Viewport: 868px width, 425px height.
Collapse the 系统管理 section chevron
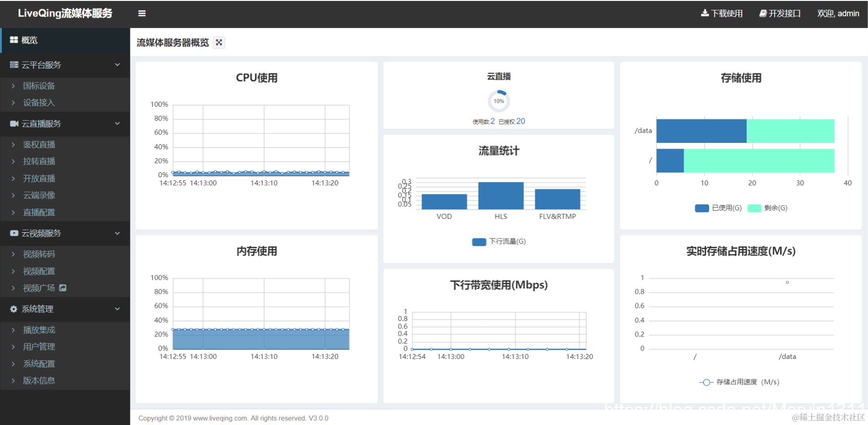pos(118,309)
